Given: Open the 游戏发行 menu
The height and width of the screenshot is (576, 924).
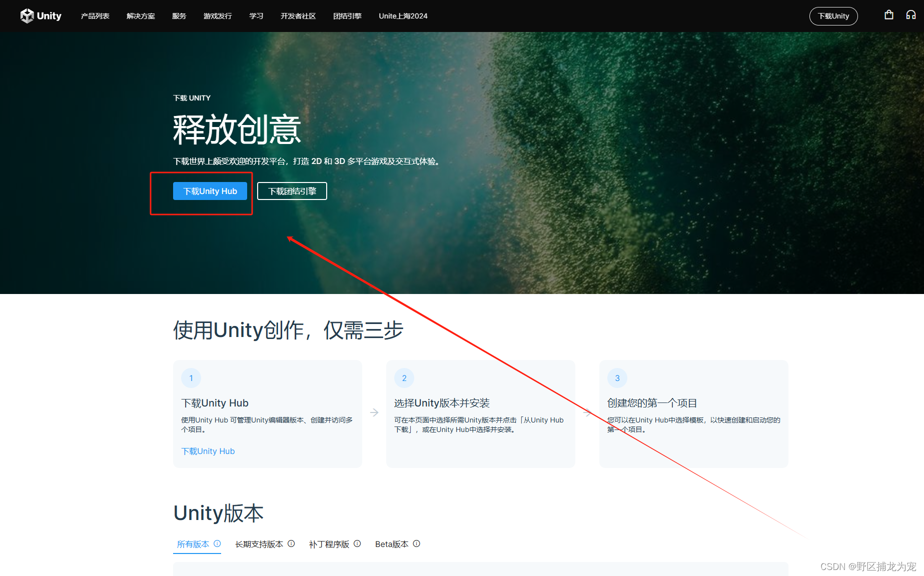Looking at the screenshot, I should tap(218, 16).
